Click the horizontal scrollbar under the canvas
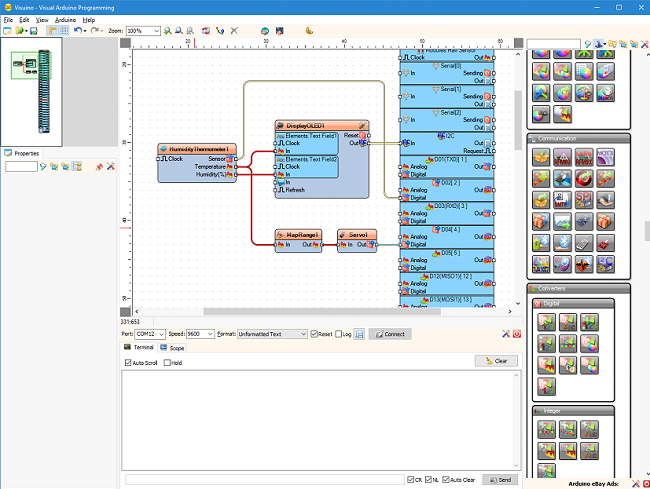The image size is (650, 489). [x=322, y=312]
